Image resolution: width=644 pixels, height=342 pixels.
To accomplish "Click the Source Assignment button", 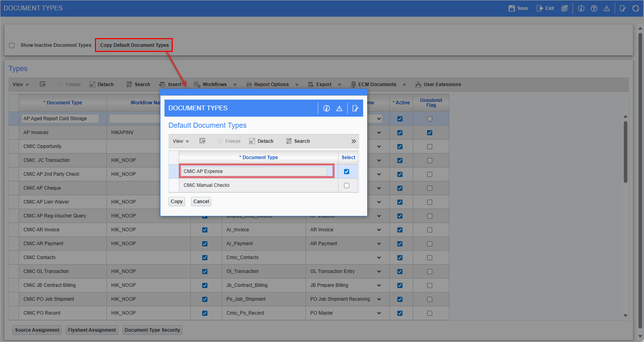I will point(37,330).
